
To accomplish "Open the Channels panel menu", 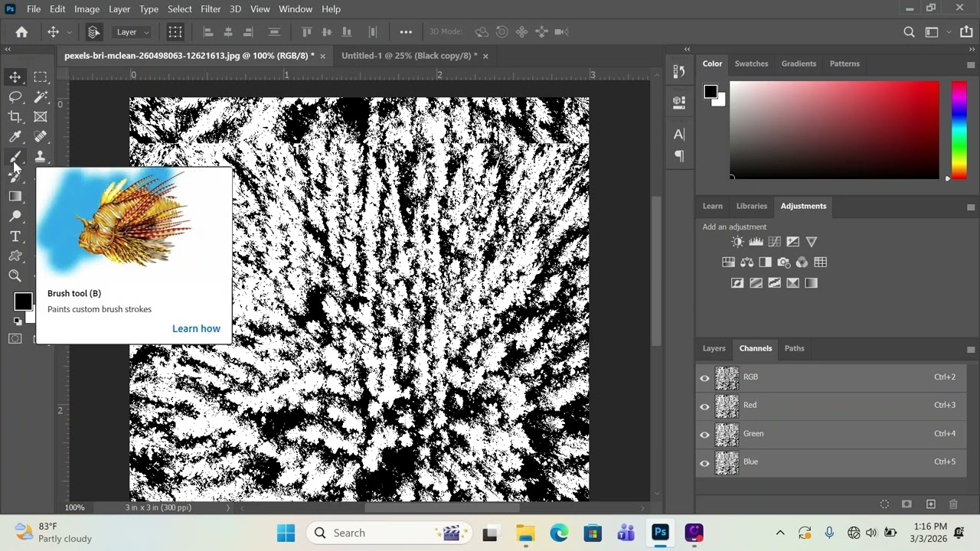I will point(971,349).
